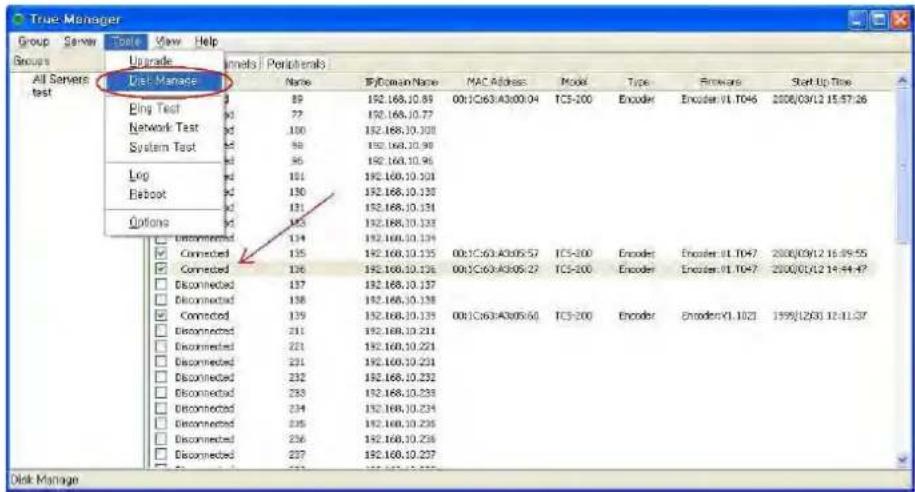Check the checkbox for server 236
This screenshot has width=915, height=492.
(x=161, y=438)
